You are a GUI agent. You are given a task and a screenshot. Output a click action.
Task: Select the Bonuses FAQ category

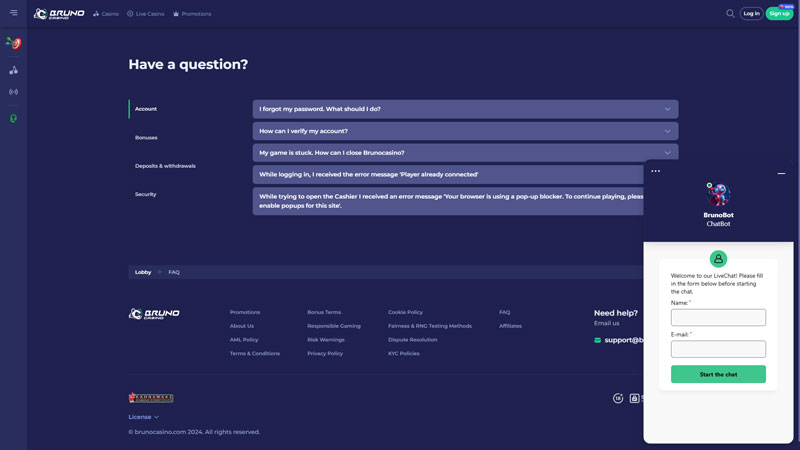click(146, 138)
